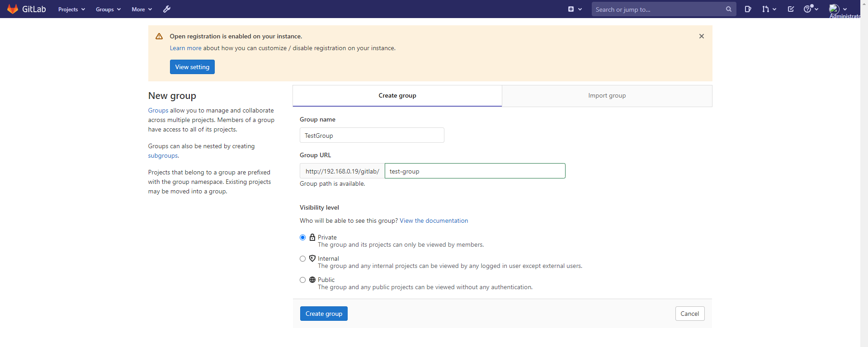
Task: Expand the Groups menu
Action: [108, 9]
